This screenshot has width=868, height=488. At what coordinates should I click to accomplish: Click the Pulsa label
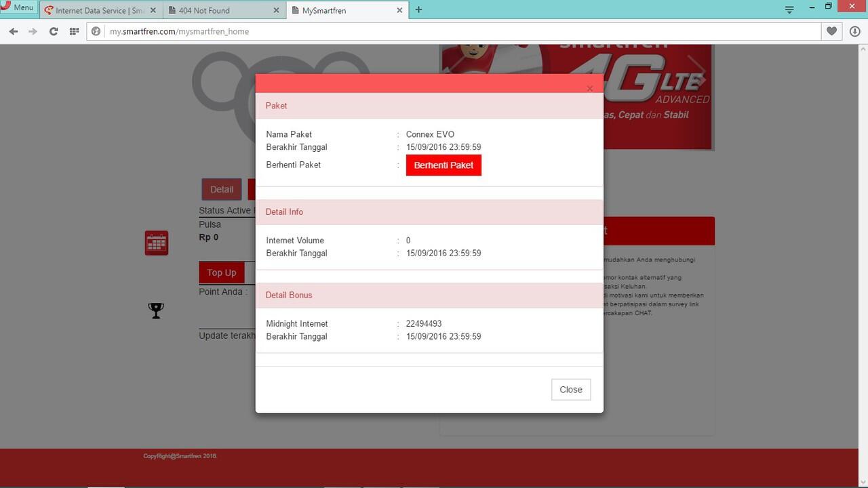pyautogui.click(x=210, y=224)
